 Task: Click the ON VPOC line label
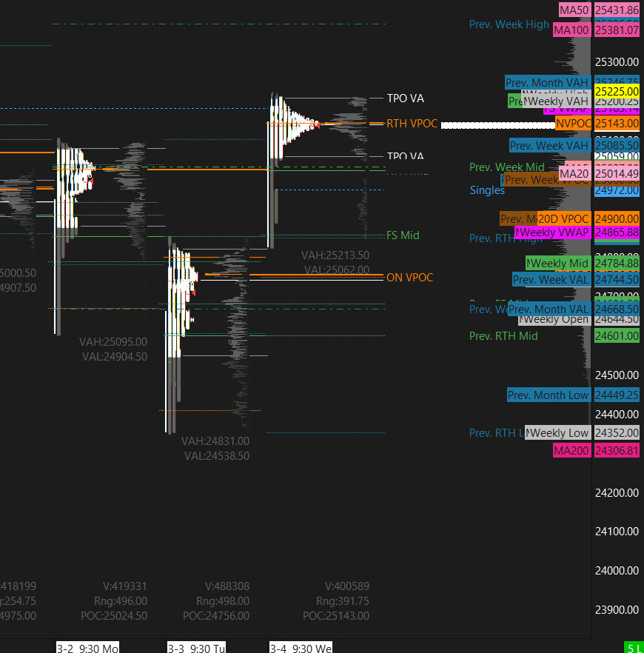[409, 278]
